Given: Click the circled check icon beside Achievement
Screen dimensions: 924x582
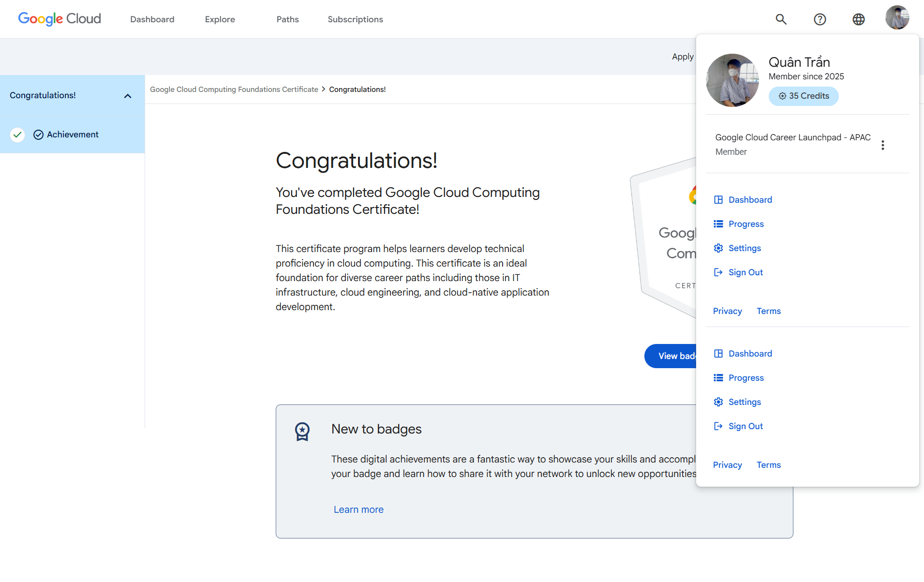Looking at the screenshot, I should pos(39,134).
